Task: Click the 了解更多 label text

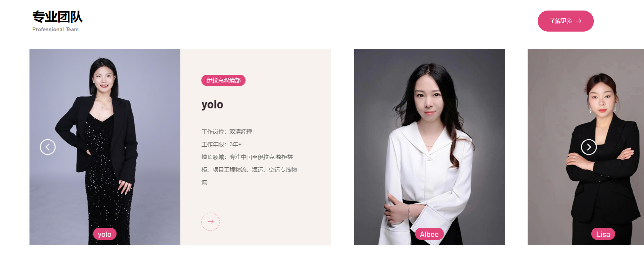Action: (x=561, y=21)
